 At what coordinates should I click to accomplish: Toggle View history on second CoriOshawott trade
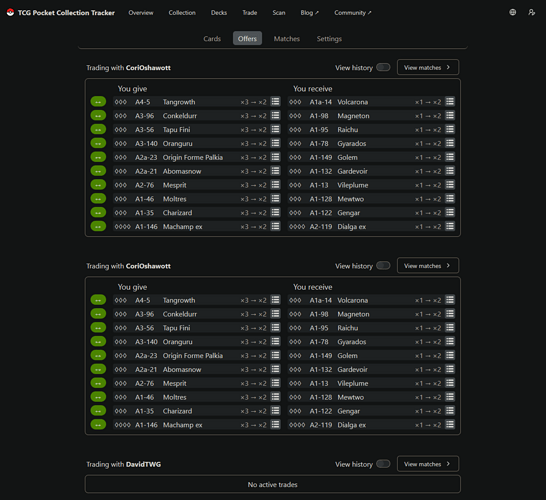(383, 266)
